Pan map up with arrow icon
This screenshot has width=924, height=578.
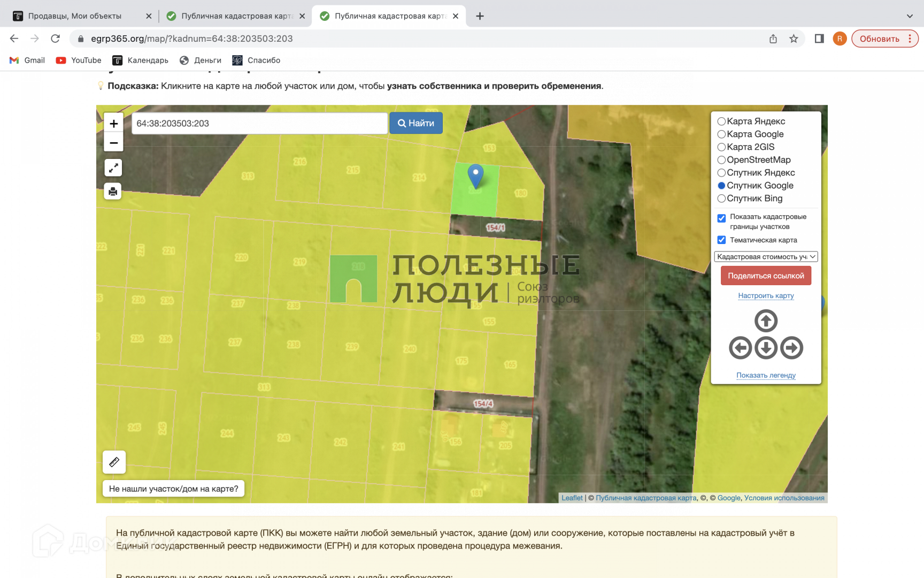point(766,321)
